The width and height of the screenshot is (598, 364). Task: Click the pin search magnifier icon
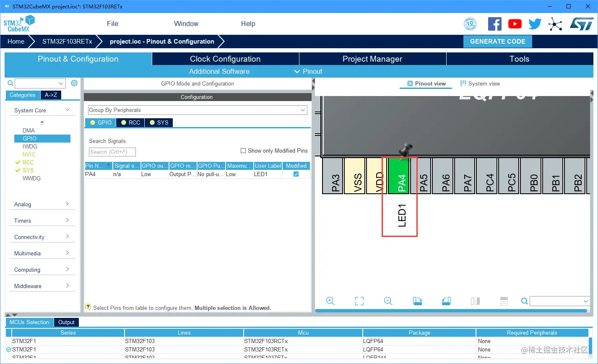coord(525,301)
